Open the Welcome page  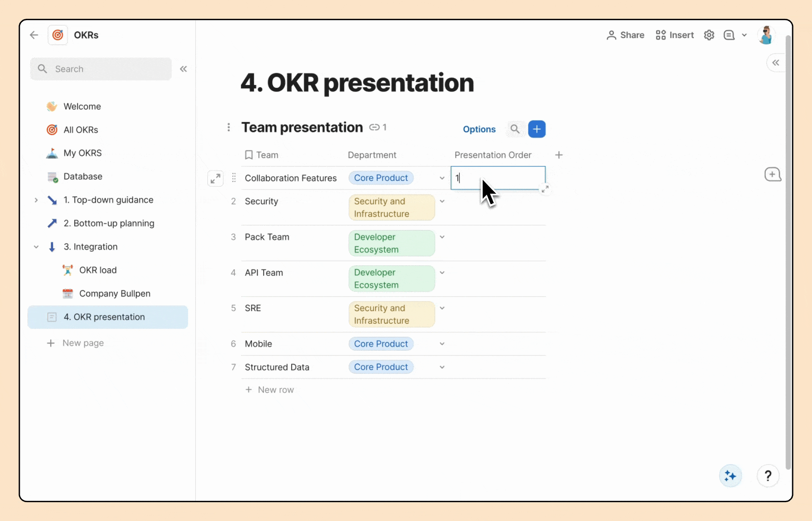pyautogui.click(x=108, y=107)
